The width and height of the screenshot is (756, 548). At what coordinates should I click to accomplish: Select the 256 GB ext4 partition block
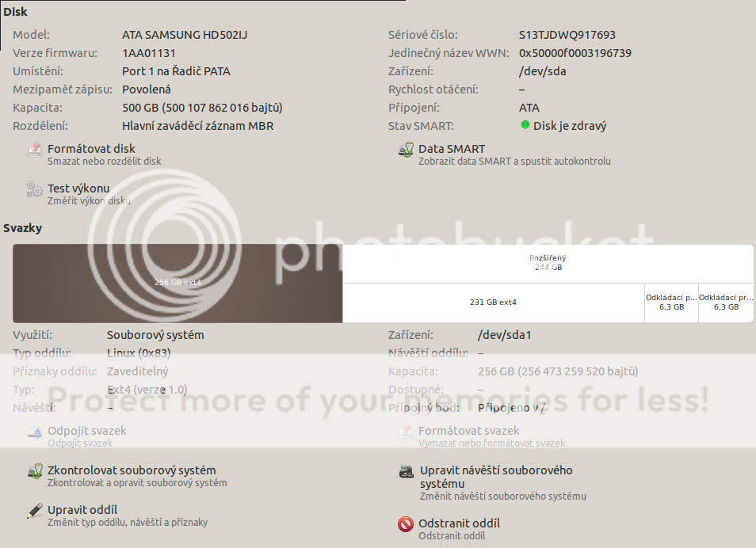coord(178,283)
